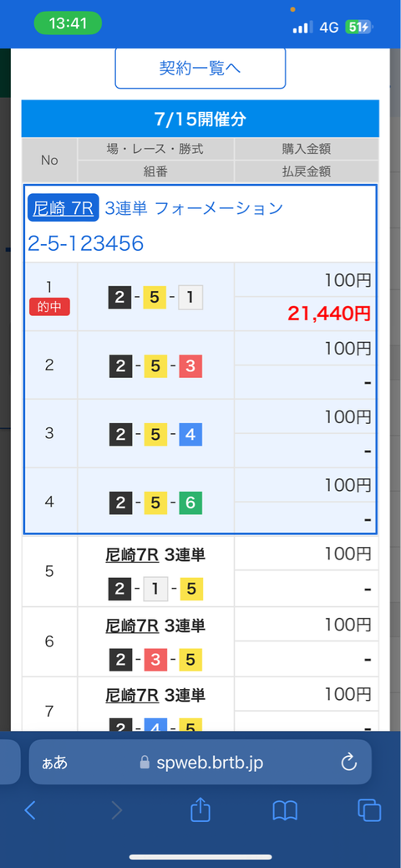Tap red boat 3 box in row 6
The height and width of the screenshot is (868, 401).
tap(155, 659)
